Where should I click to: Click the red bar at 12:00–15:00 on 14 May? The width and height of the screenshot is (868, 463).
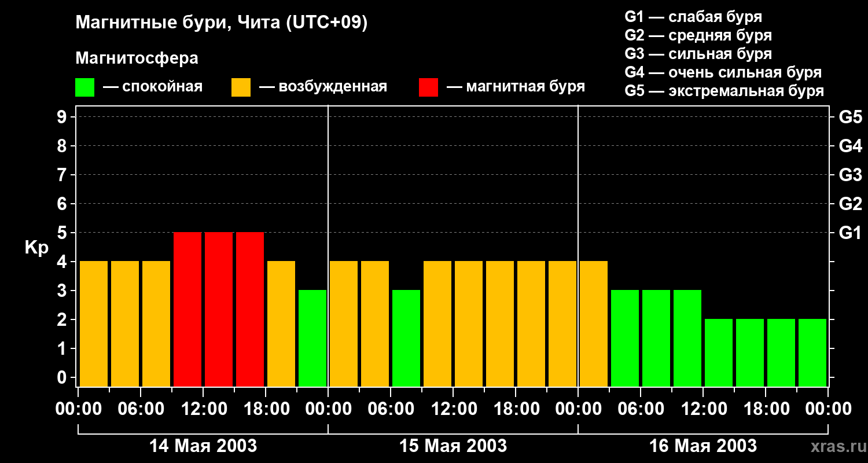(219, 310)
